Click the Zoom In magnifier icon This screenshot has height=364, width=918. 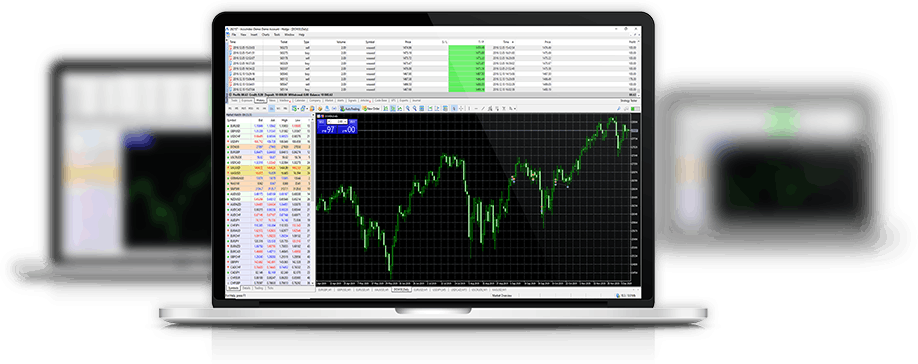[408, 108]
